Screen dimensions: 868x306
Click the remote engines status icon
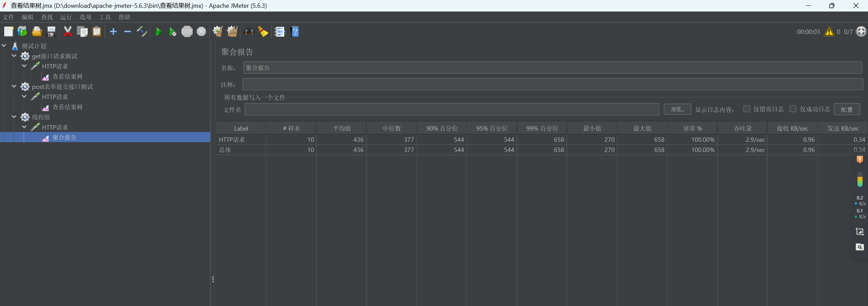(861, 32)
